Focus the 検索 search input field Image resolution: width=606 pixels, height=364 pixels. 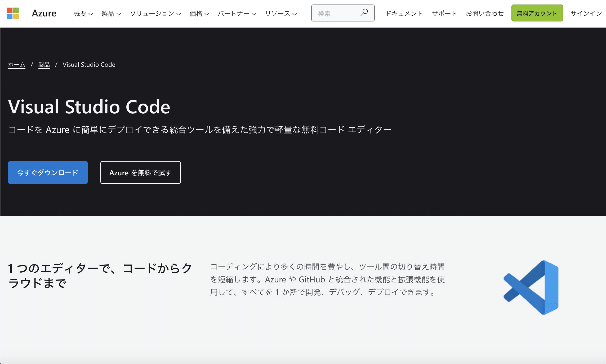point(343,13)
